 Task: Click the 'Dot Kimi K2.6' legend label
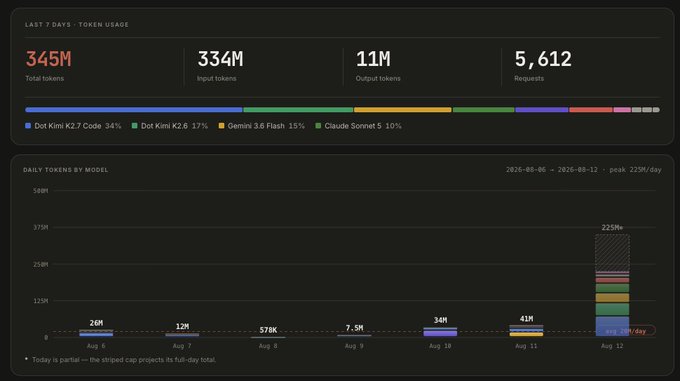[x=164, y=126]
